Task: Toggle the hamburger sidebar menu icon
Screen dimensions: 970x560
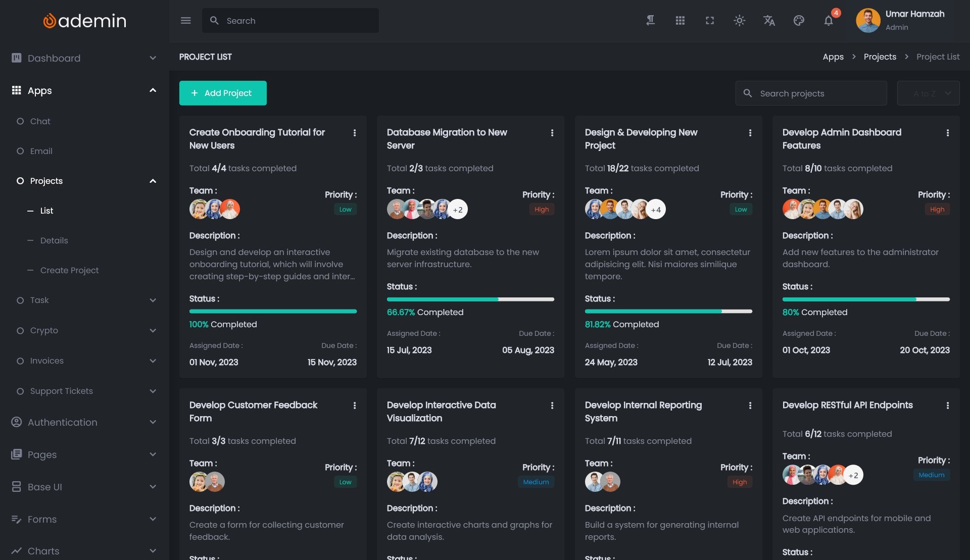Action: [x=185, y=21]
